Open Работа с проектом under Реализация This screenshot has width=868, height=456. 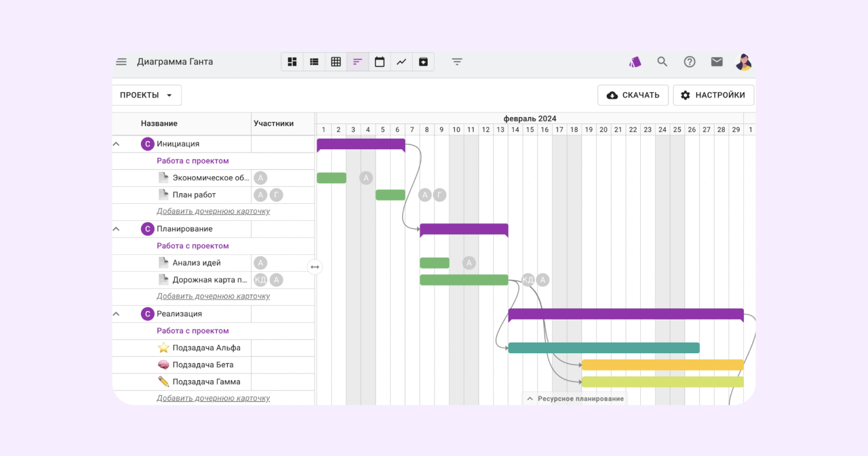point(193,331)
